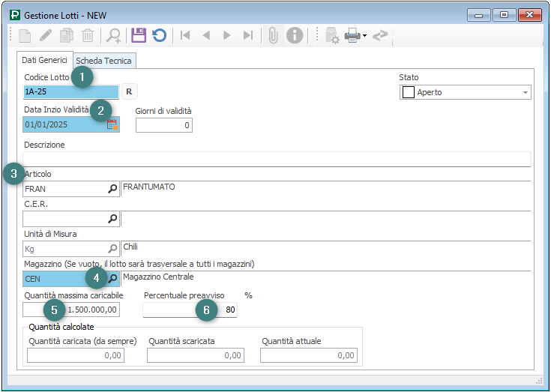Jump to last record arrow icon
The image size is (551, 392).
click(x=248, y=35)
